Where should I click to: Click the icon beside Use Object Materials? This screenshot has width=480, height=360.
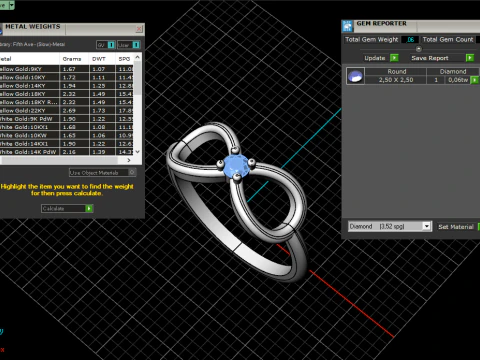[132, 172]
